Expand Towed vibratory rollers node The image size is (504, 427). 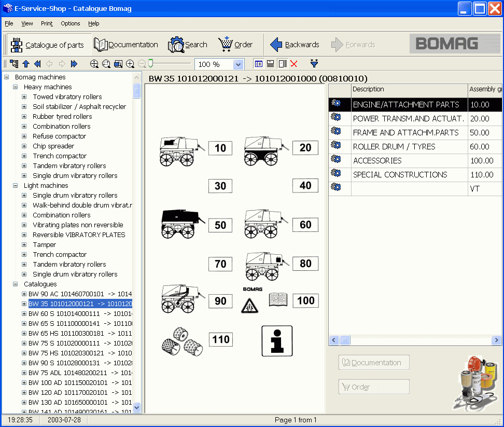click(x=24, y=97)
